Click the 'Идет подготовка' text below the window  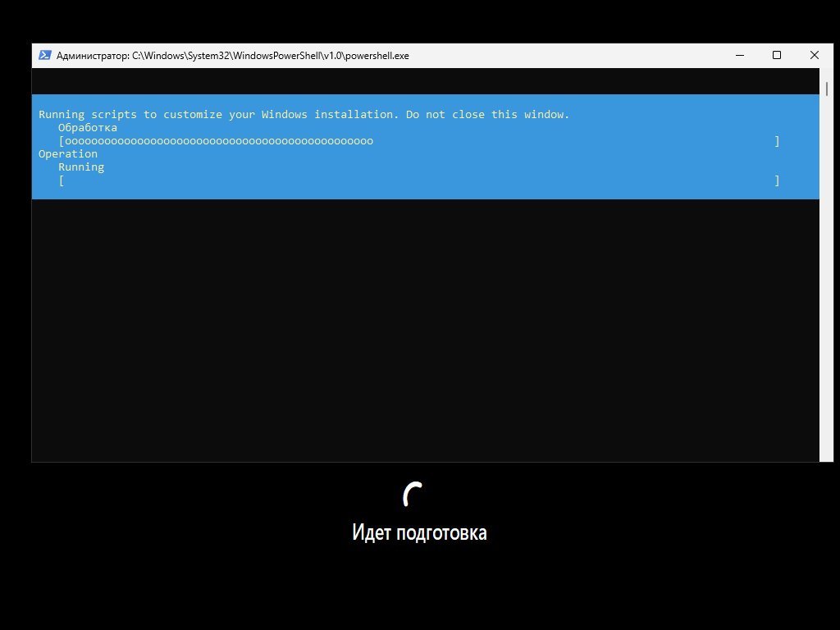(x=419, y=532)
